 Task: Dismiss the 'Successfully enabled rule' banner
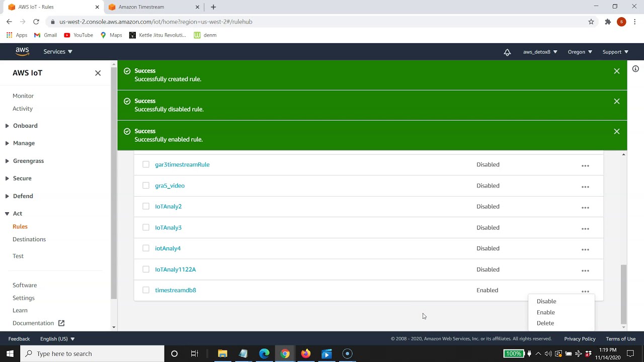pos(617,132)
